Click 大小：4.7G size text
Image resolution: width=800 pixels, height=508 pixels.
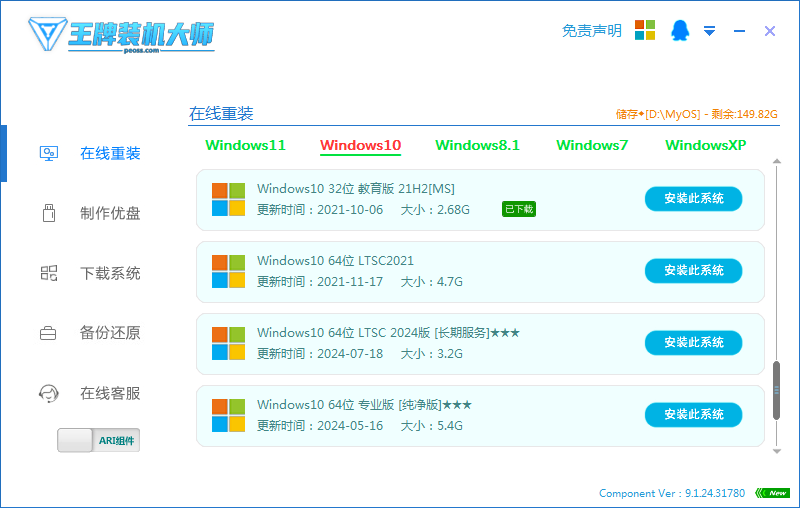(x=432, y=282)
